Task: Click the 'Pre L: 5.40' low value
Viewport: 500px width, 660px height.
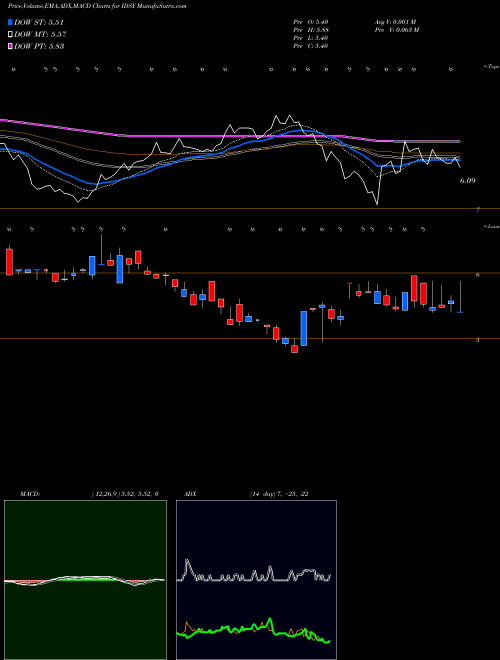Action: [311, 38]
